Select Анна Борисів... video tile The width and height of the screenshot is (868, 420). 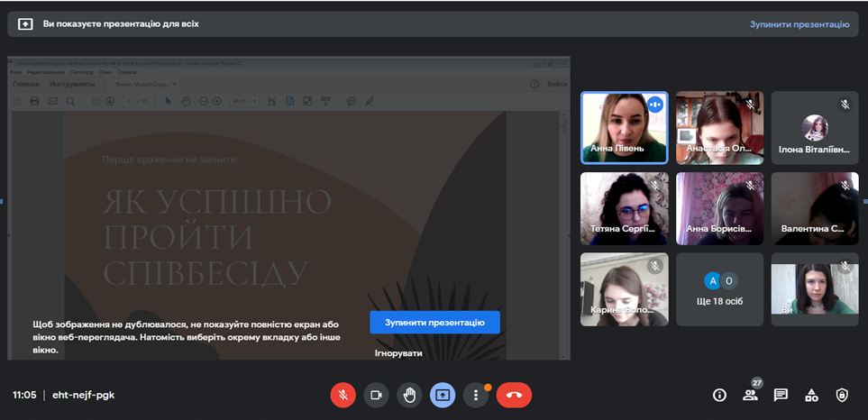coord(719,208)
